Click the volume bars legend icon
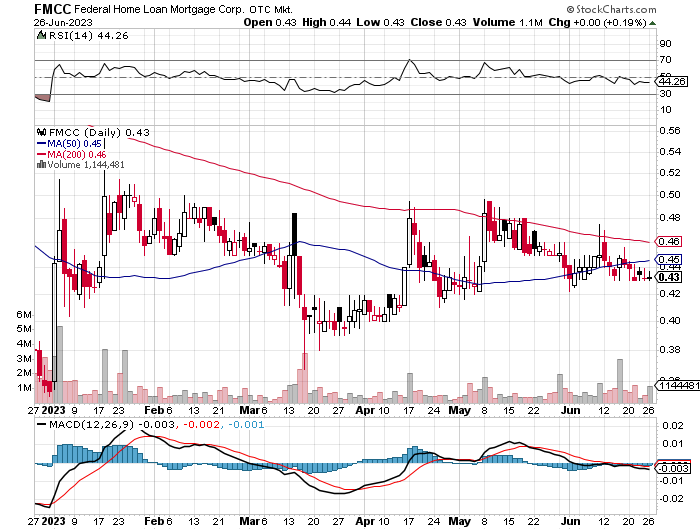700x530 pixels. [x=42, y=165]
